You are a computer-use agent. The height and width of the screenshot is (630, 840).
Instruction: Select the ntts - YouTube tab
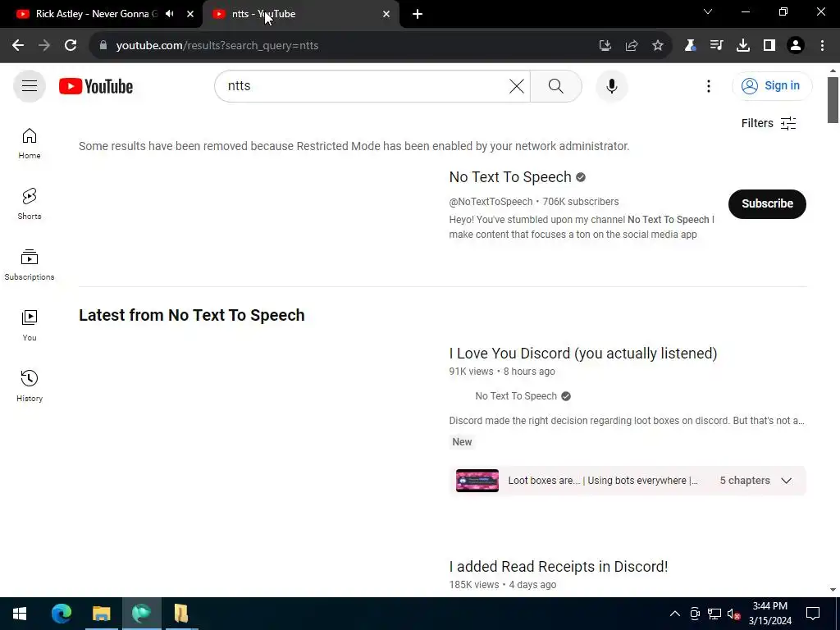(x=300, y=14)
